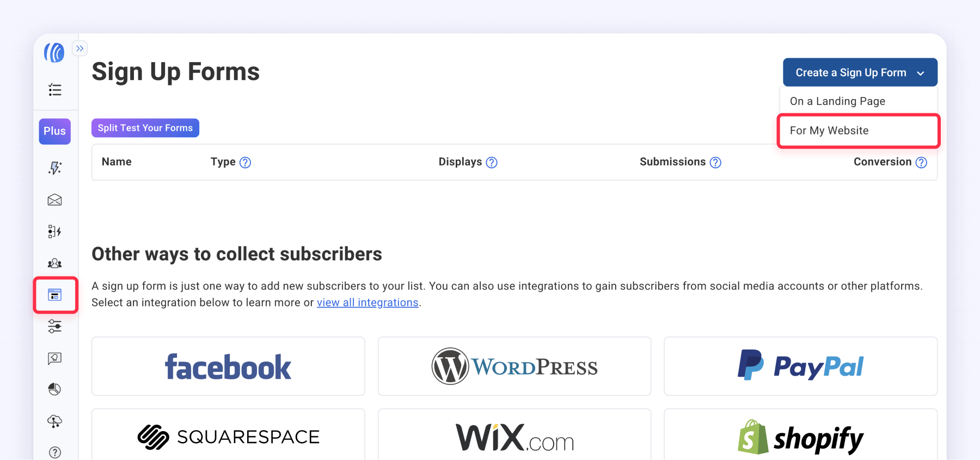Click Split Test Your Forms button

click(145, 128)
